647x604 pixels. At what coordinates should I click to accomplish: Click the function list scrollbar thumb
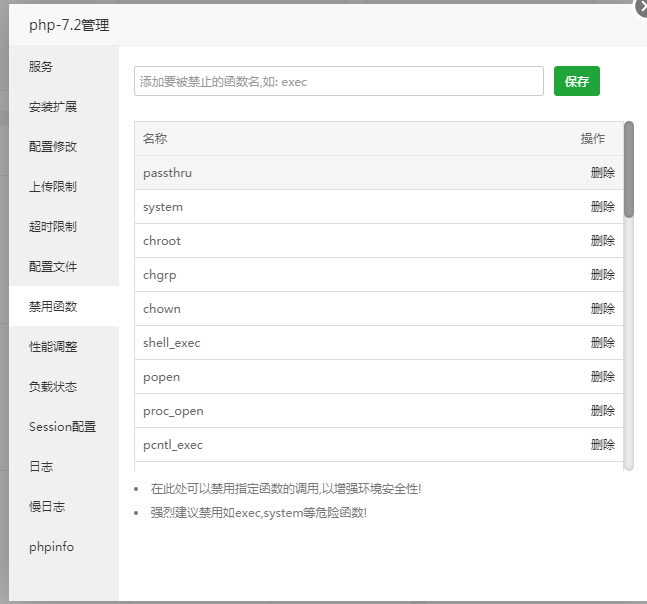tap(628, 169)
